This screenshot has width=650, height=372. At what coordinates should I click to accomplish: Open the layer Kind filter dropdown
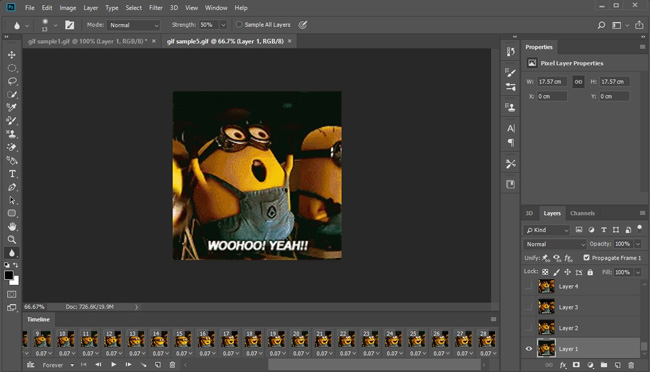pos(547,230)
